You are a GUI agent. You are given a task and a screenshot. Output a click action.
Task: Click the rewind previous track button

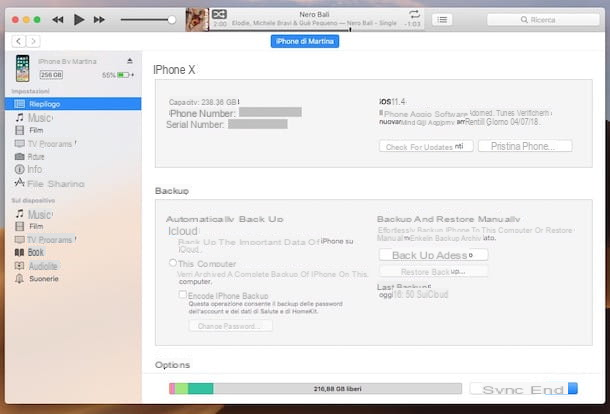(x=58, y=19)
